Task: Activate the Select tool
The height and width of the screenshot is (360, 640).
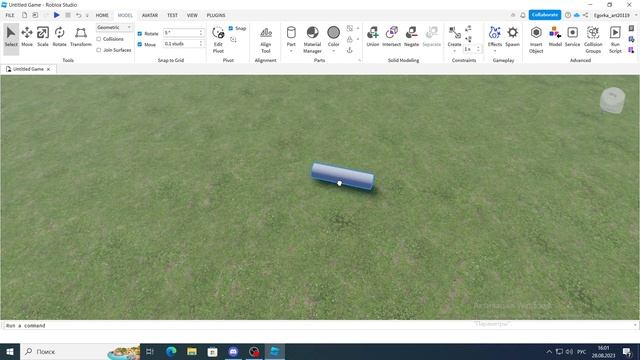Action: click(11, 37)
